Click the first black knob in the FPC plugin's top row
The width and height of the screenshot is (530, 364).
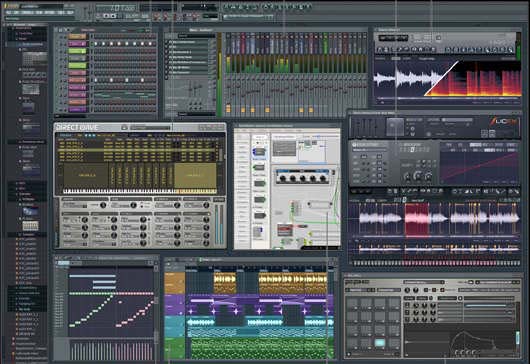click(x=407, y=290)
